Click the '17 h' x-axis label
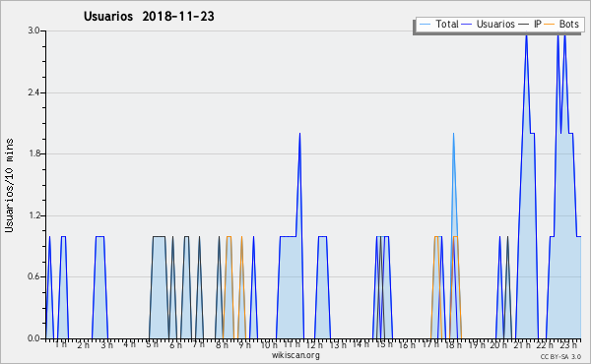Image resolution: width=591 pixels, height=364 pixels. click(430, 344)
